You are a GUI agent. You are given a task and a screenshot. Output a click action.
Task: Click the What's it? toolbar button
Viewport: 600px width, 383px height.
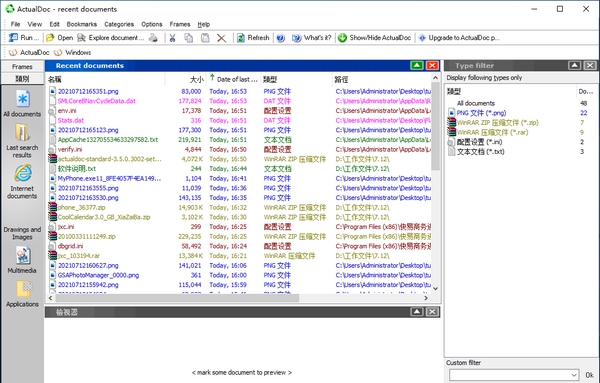311,37
